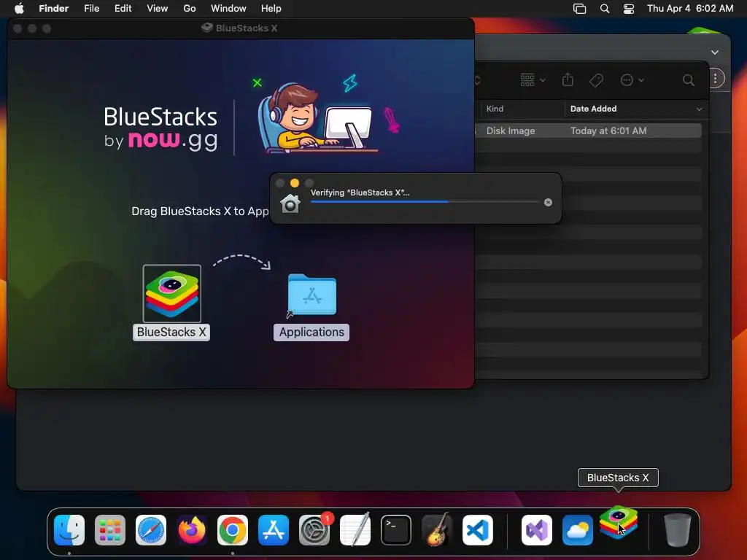Open the Apple menu
Screen dimensions: 747x560
point(19,8)
